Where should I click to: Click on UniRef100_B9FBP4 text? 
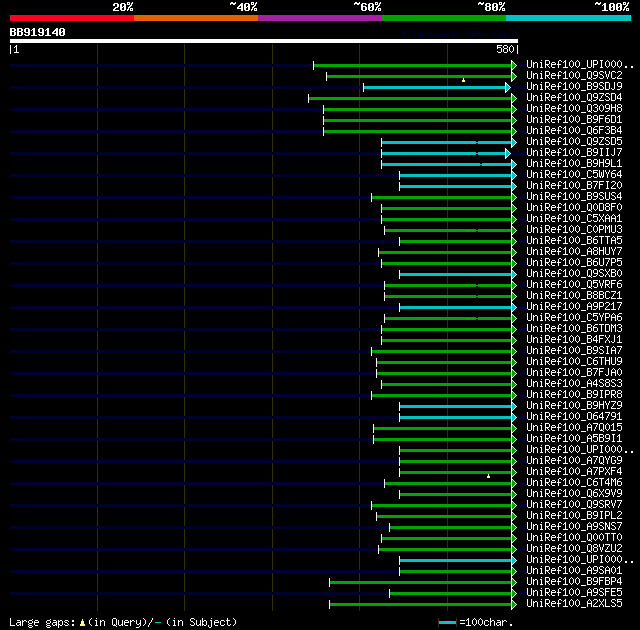(574, 582)
